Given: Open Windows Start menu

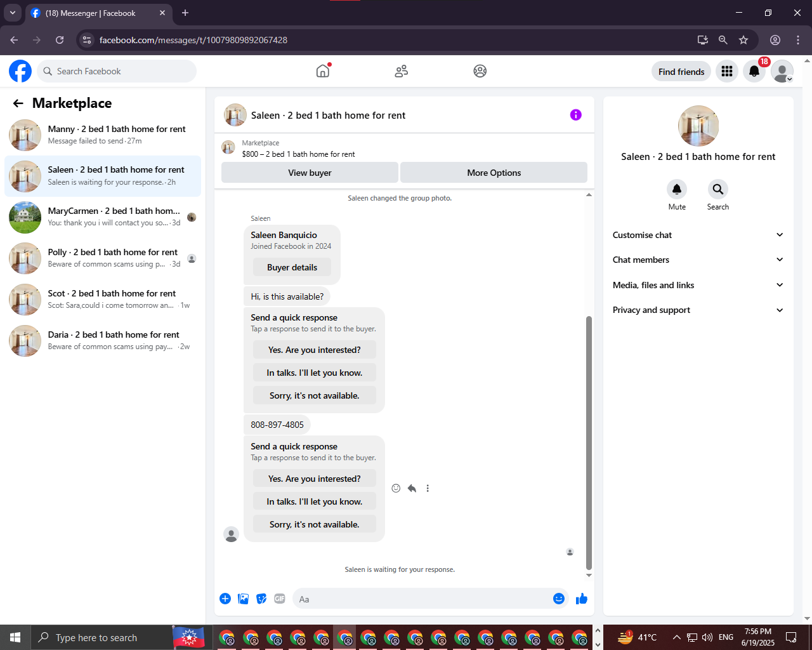Looking at the screenshot, I should pyautogui.click(x=15, y=637).
